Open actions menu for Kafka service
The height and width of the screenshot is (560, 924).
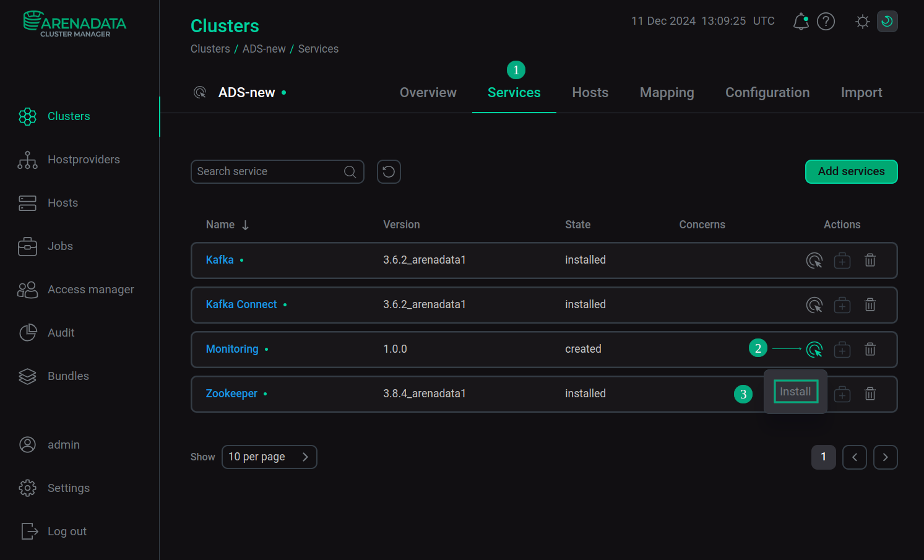[814, 261]
